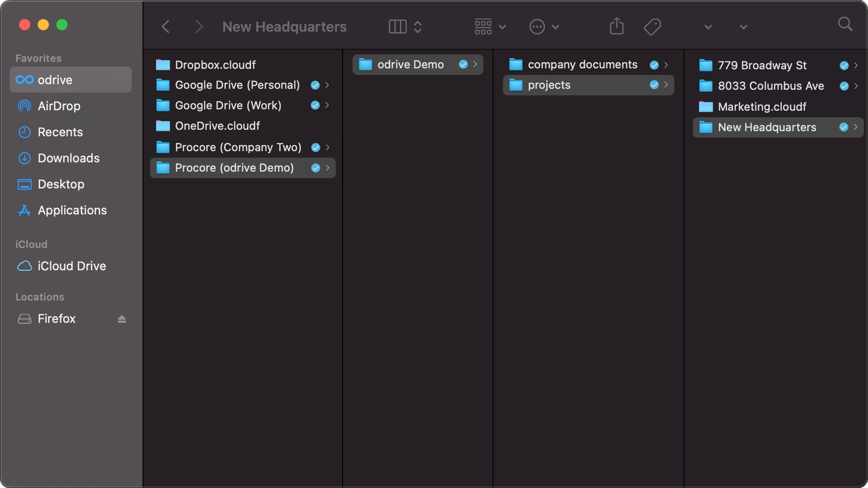Click the Tags icon in toolbar

pyautogui.click(x=652, y=27)
